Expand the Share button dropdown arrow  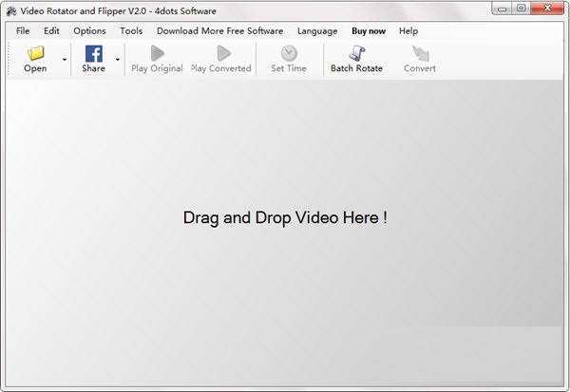118,60
